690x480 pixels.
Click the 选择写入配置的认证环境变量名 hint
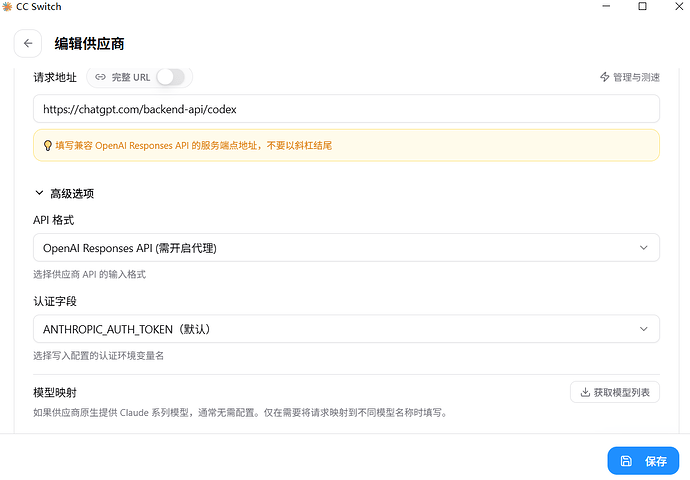(x=99, y=355)
